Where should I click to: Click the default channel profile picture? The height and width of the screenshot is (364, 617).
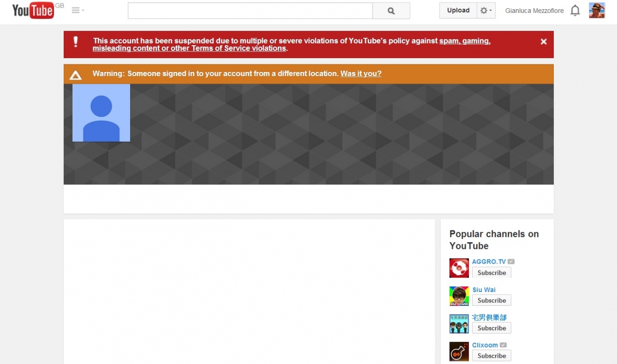101,113
